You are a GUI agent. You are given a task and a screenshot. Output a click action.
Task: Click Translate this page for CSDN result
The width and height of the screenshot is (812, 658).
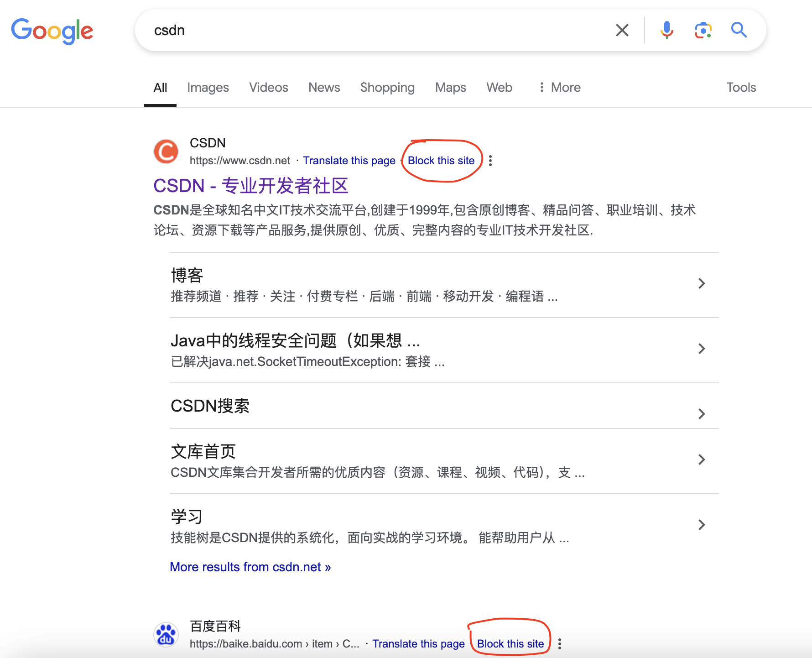(349, 161)
